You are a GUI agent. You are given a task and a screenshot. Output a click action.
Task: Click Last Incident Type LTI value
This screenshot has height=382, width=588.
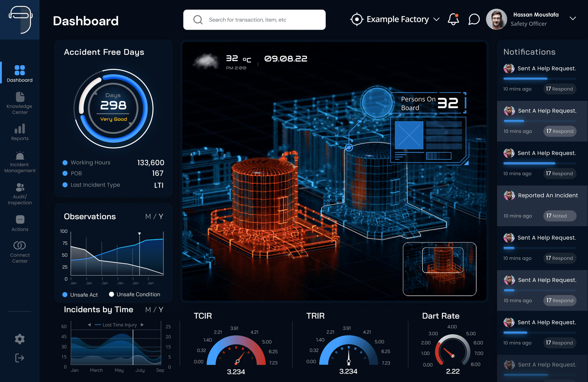[159, 185]
